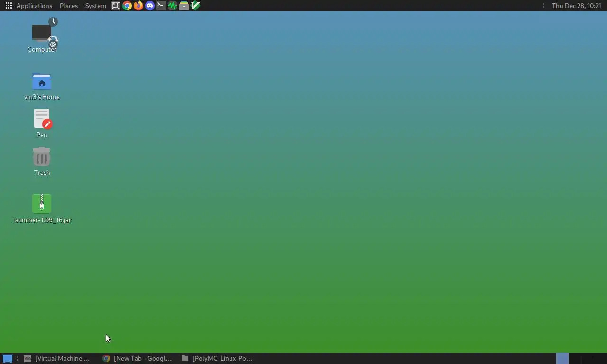Select the launcher-1.09_16.jar file icon
The width and height of the screenshot is (607, 364).
click(x=42, y=209)
